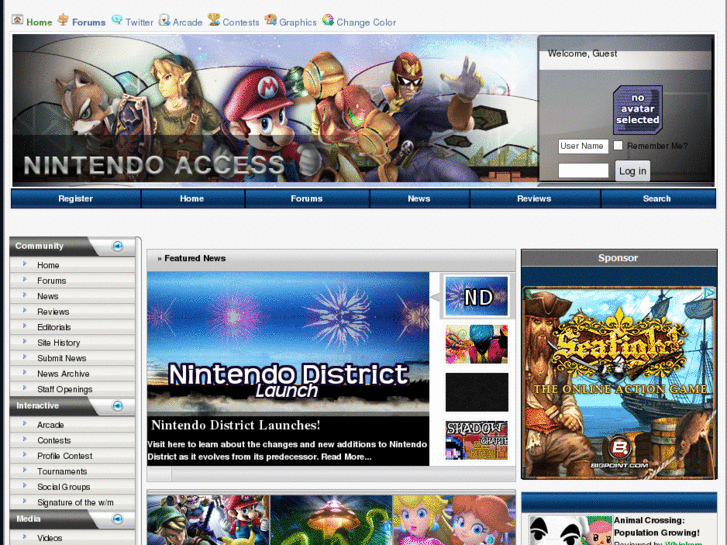The height and width of the screenshot is (545, 727).
Task: Open 'Animal Crossing: Population Growing!' review
Action: click(x=657, y=526)
